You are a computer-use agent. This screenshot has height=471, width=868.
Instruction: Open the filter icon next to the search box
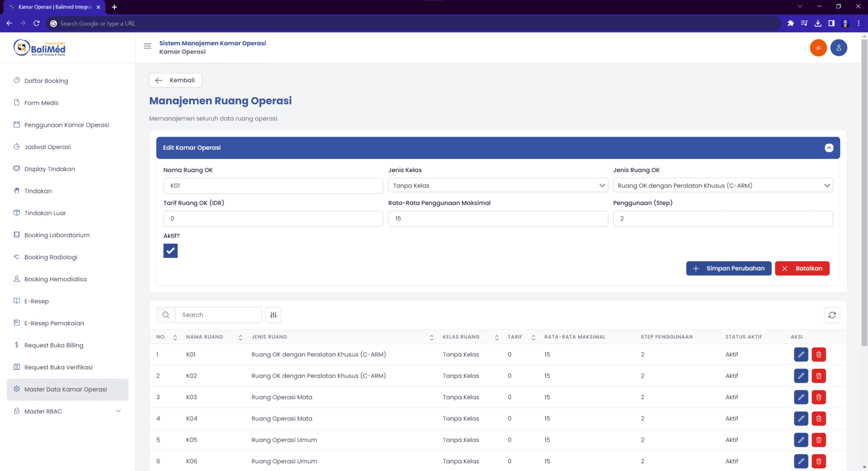point(274,315)
